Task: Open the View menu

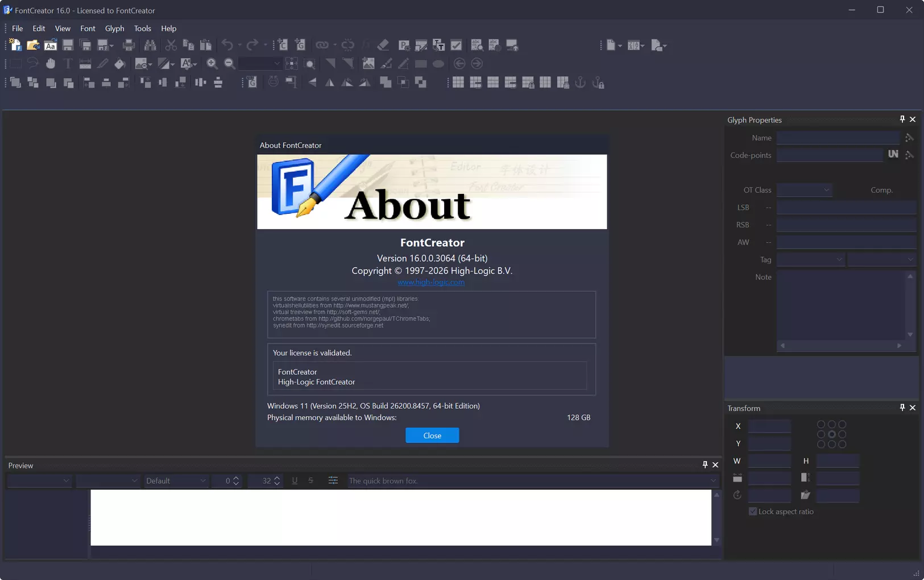Action: pos(63,28)
